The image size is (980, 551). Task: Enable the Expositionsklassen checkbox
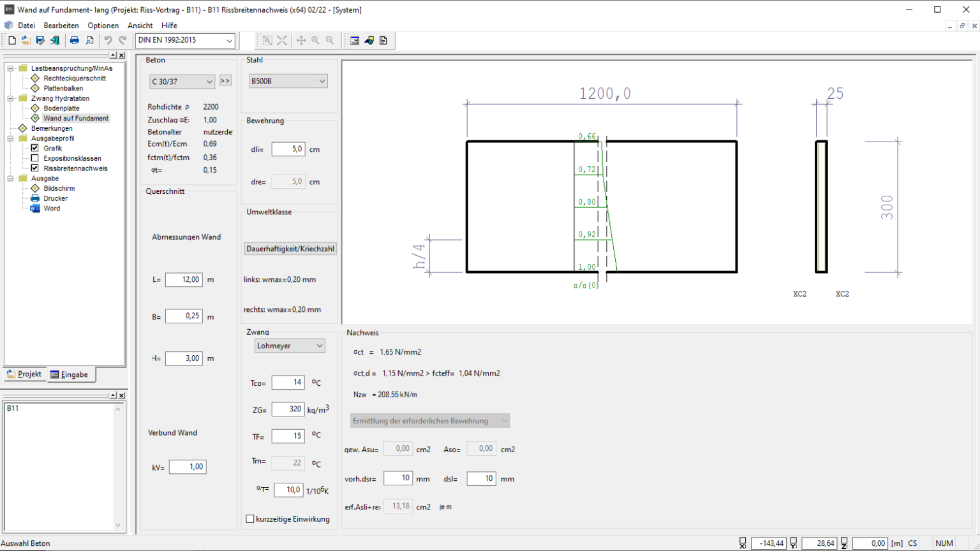[x=35, y=158]
